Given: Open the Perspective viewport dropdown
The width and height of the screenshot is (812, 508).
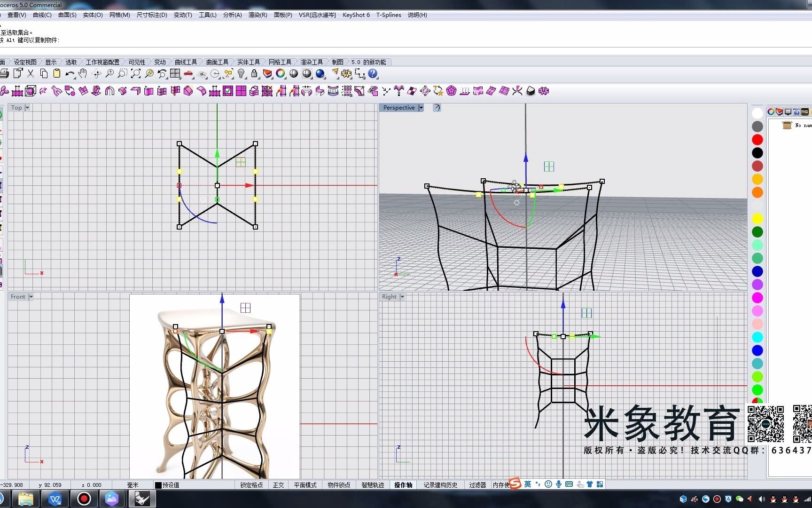Looking at the screenshot, I should [x=421, y=108].
